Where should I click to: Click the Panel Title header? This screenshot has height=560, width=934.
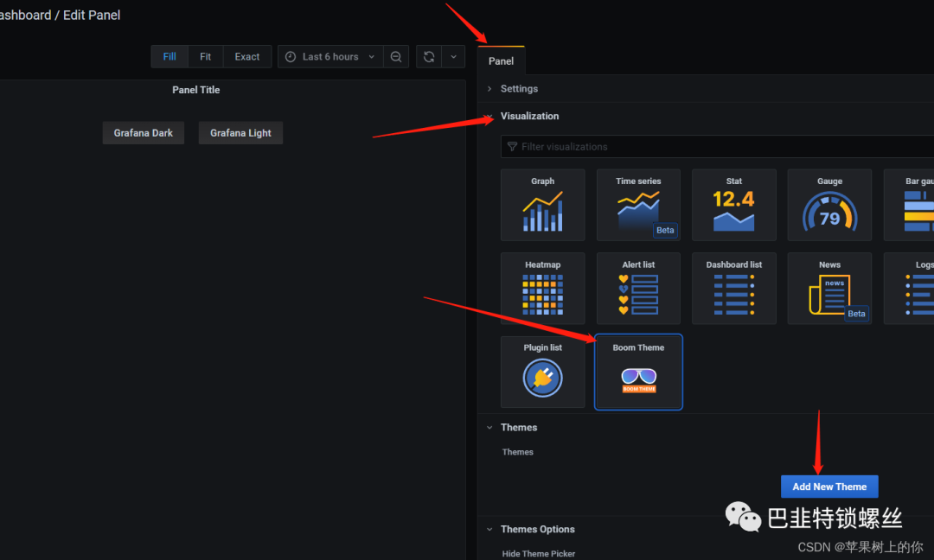[x=196, y=90]
